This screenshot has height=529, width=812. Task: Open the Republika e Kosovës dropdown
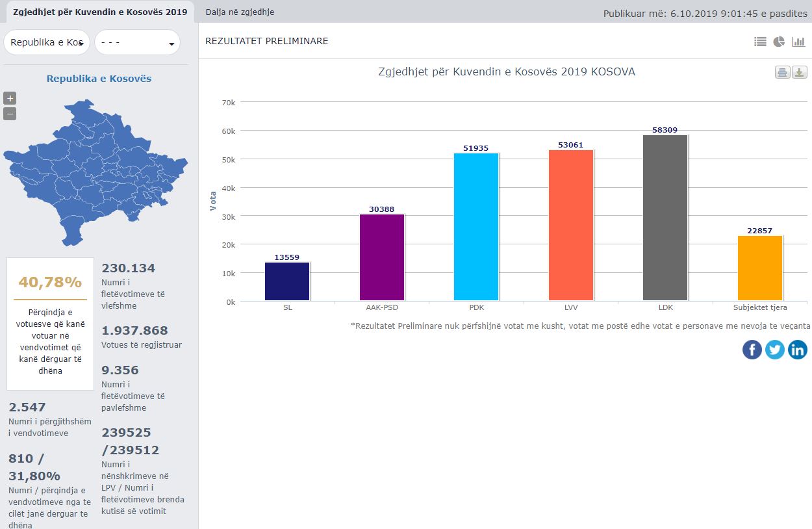[x=47, y=42]
